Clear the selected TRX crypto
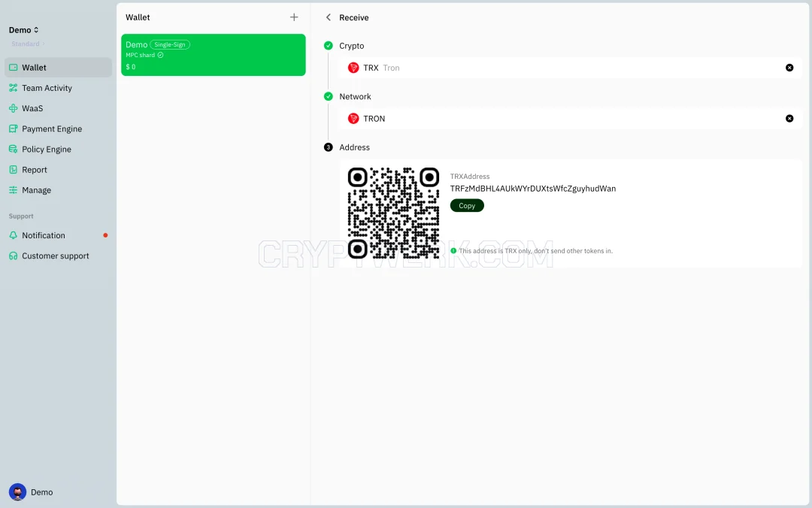The width and height of the screenshot is (812, 508). (789, 68)
